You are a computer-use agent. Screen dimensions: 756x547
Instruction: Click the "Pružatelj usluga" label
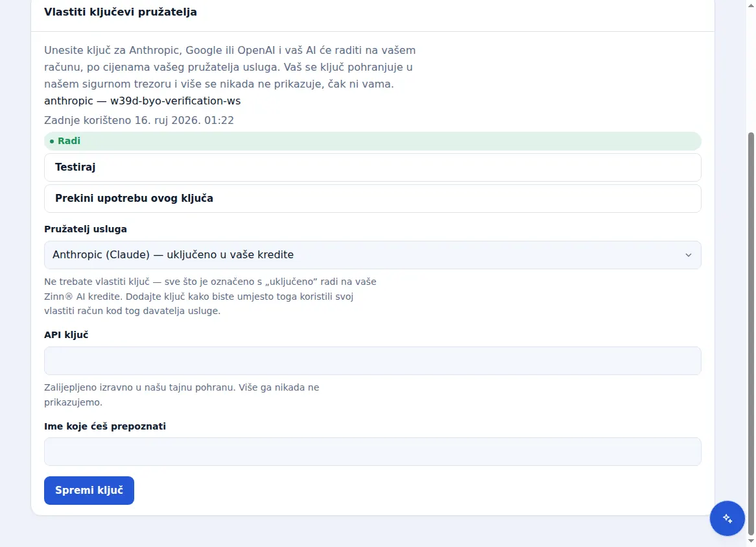[86, 229]
